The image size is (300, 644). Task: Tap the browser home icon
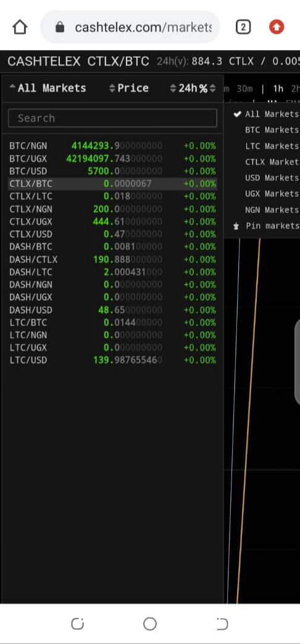[20, 27]
